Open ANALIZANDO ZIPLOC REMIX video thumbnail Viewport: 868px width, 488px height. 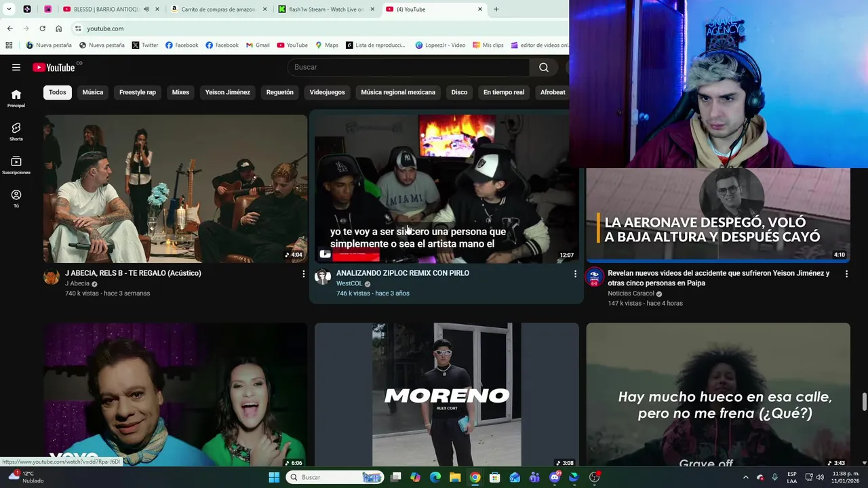[447, 188]
